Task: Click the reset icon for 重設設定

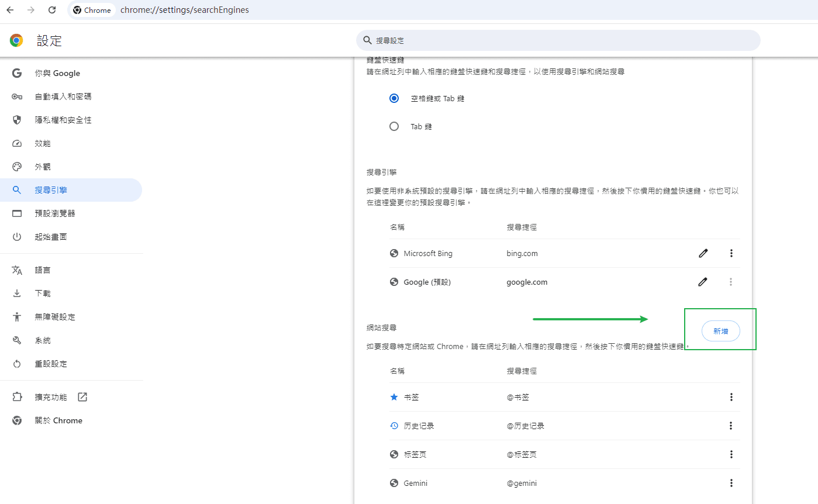Action: tap(17, 364)
